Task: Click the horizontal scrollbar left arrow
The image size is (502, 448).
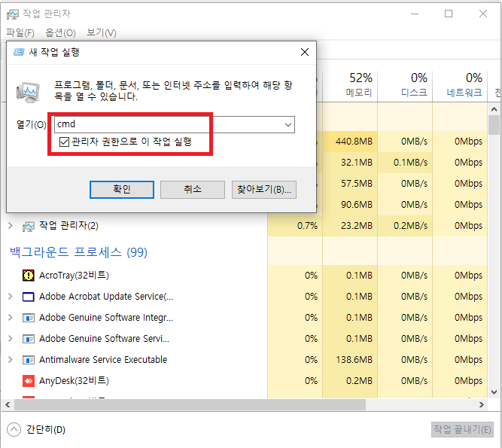Action: point(8,405)
